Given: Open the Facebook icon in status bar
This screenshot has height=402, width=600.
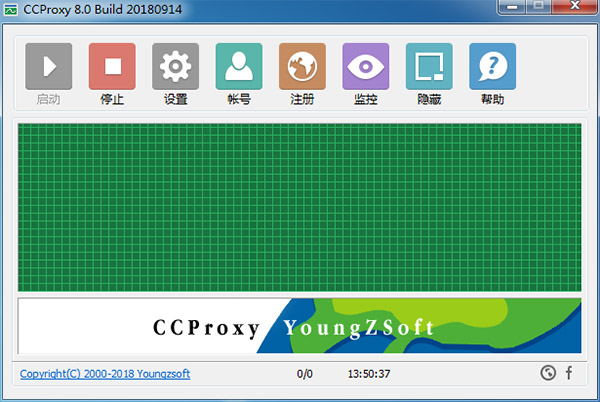Looking at the screenshot, I should tap(569, 374).
